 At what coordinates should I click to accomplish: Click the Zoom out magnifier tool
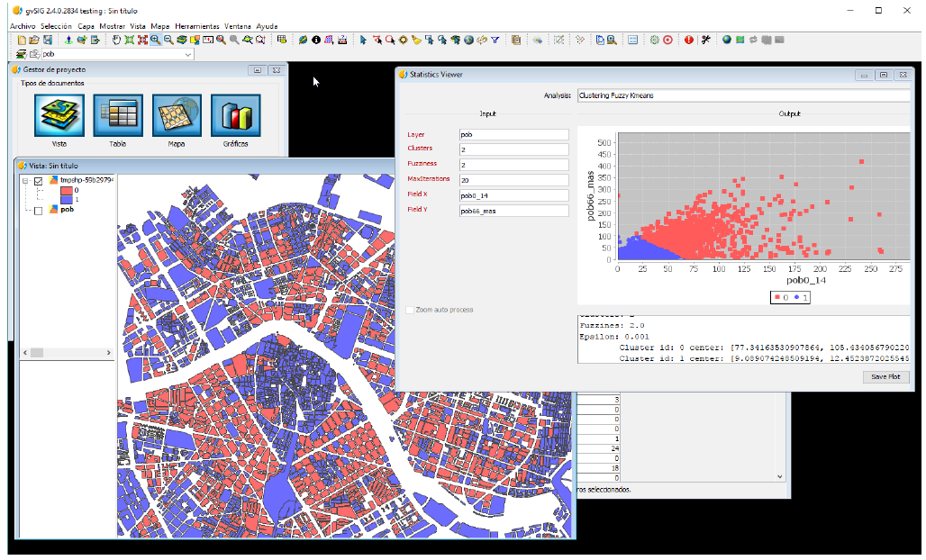(x=168, y=40)
